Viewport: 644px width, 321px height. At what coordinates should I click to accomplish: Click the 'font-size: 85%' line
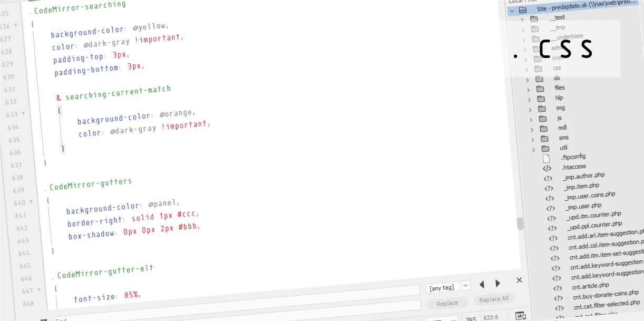coord(108,297)
